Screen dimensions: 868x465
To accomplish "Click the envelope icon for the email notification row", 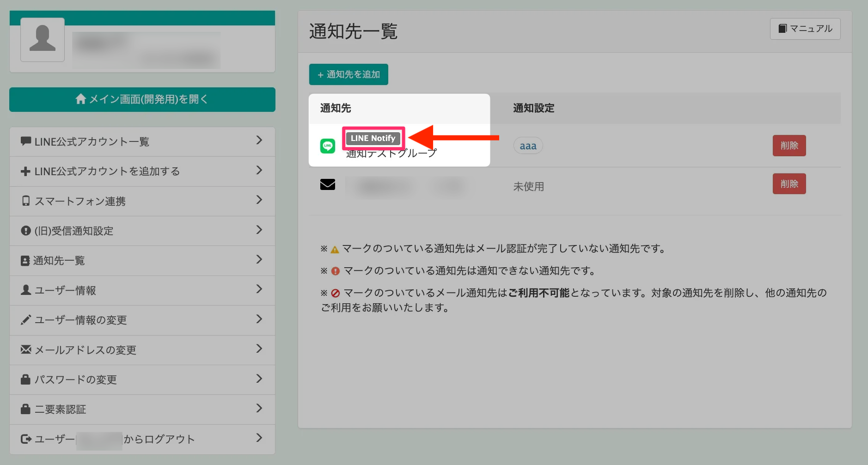I will click(327, 184).
